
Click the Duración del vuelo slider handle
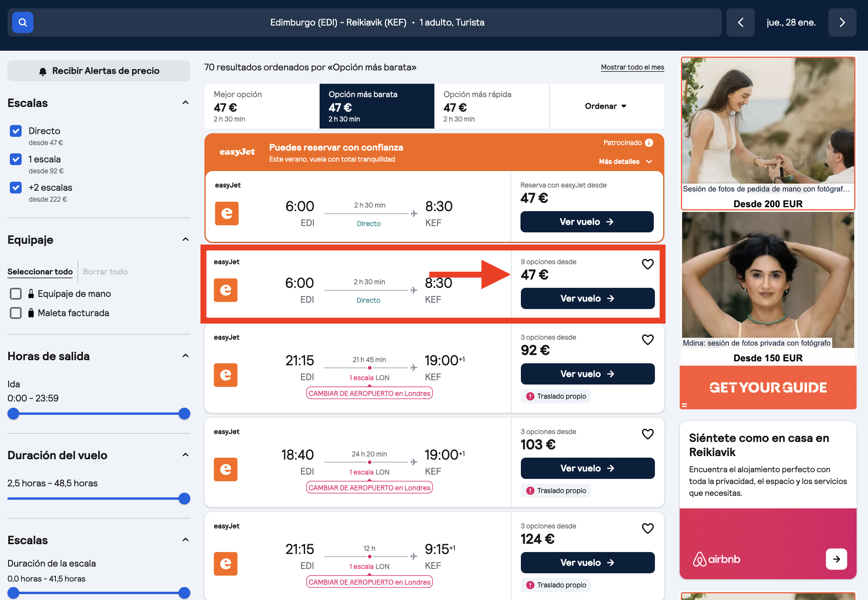184,499
